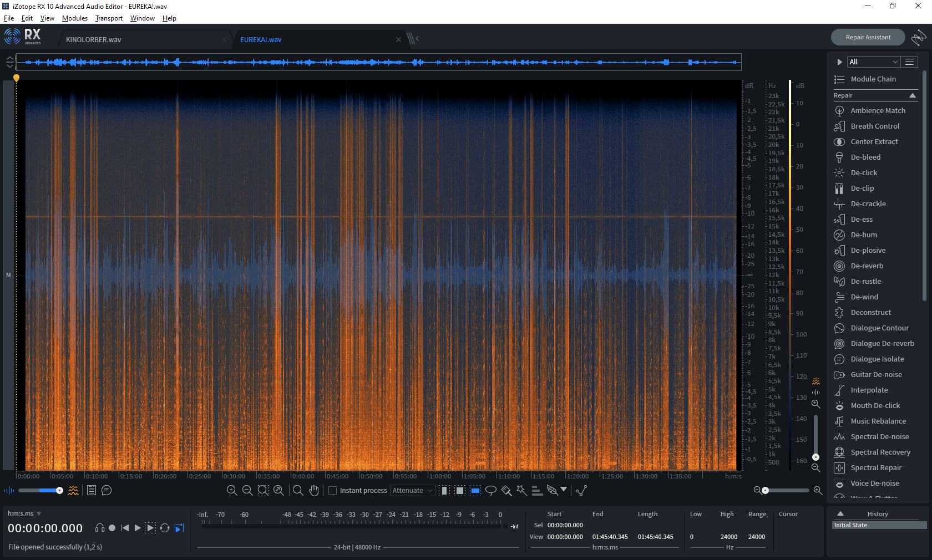This screenshot has width=932, height=560.
Task: Open the De-hum module
Action: [x=864, y=235]
